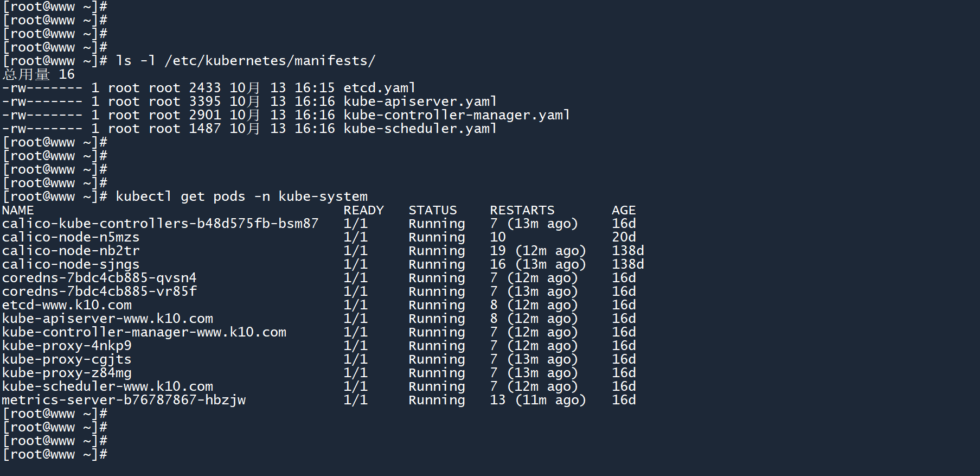Click the 'ls -l /etc/kubernetes/manifests/' command text
Image resolution: width=980 pixels, height=476 pixels.
coord(245,61)
